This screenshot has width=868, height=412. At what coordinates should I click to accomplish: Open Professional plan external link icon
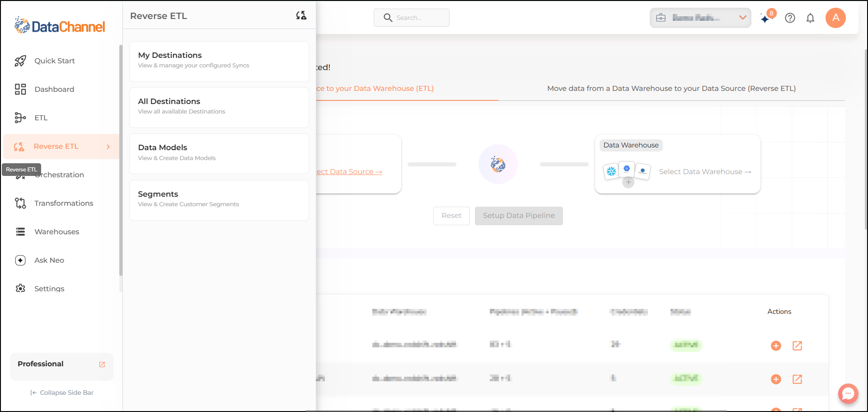102,364
